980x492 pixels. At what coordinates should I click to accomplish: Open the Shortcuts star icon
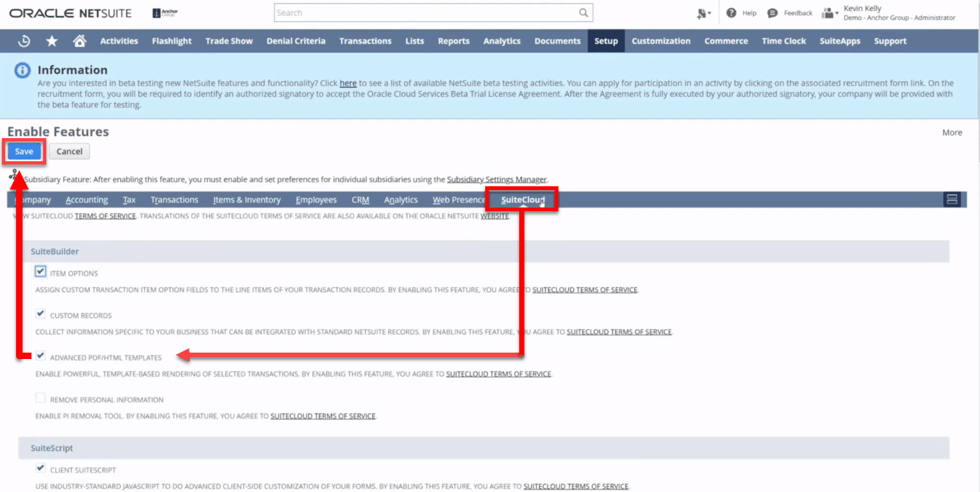tap(52, 41)
